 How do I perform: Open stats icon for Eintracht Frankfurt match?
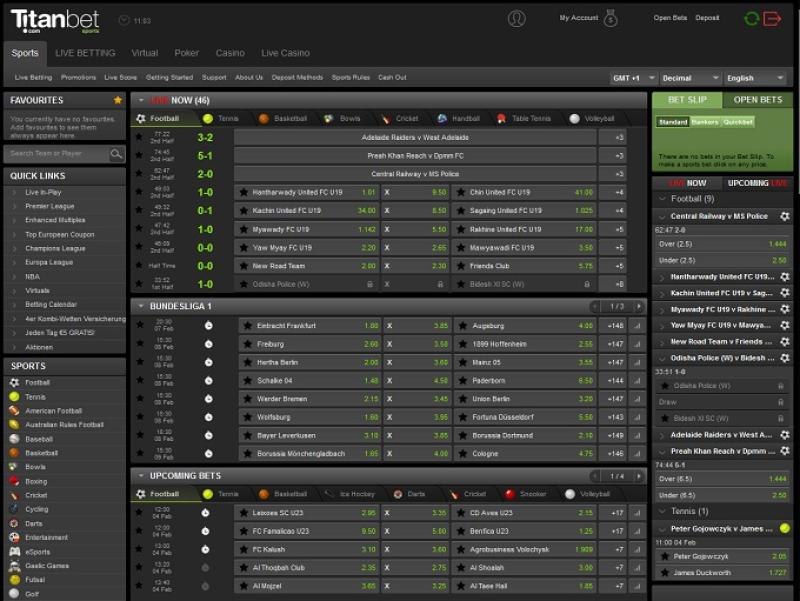pyautogui.click(x=637, y=326)
